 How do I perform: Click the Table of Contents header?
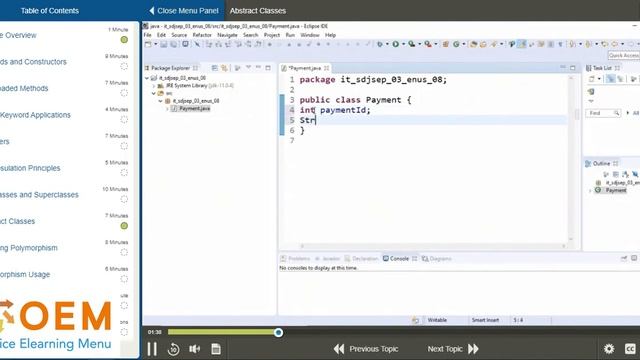click(50, 11)
